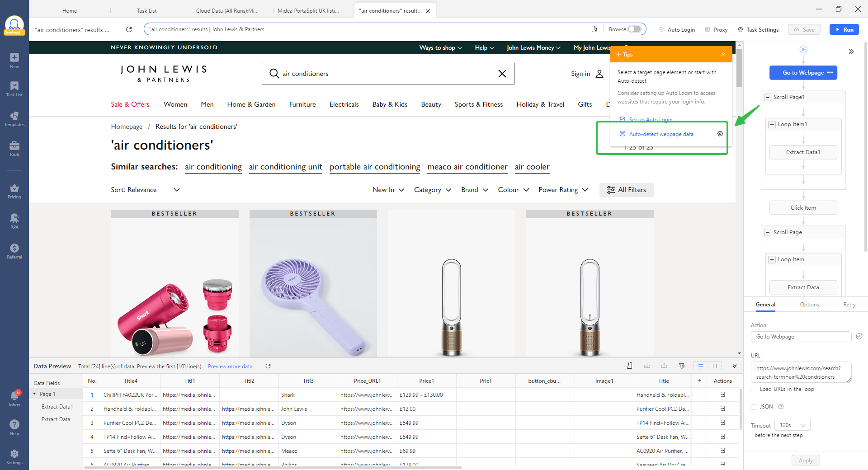Collapse the Scroll Page1 workflow block
868x470 pixels.
768,97
